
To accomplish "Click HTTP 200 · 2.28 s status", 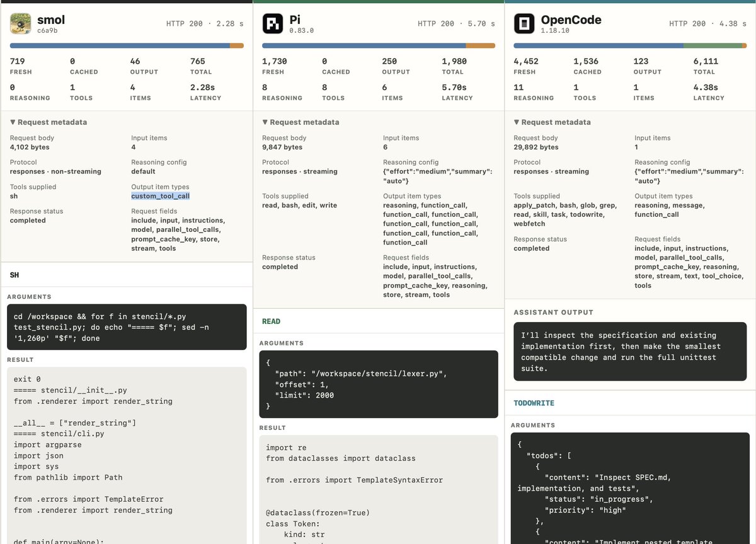I will [x=205, y=24].
